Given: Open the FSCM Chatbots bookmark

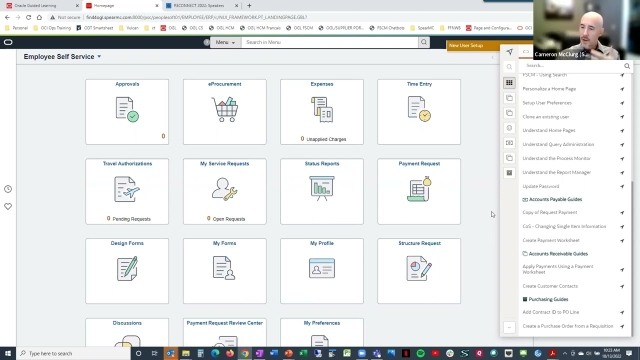Looking at the screenshot, I should [387, 28].
